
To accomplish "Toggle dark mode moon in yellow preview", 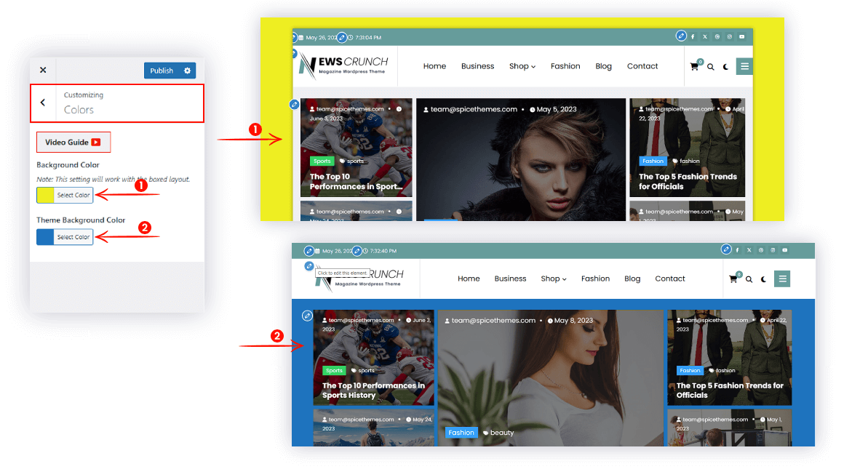I will pyautogui.click(x=725, y=67).
